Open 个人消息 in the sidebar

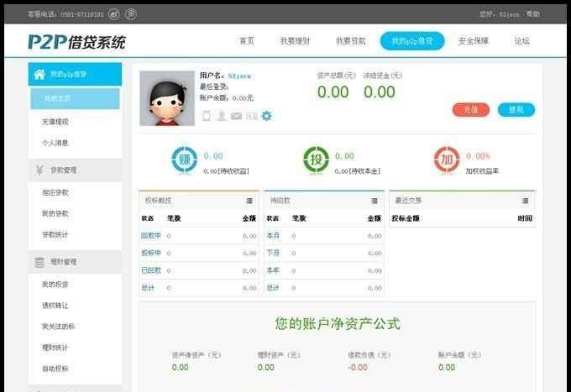tap(55, 143)
